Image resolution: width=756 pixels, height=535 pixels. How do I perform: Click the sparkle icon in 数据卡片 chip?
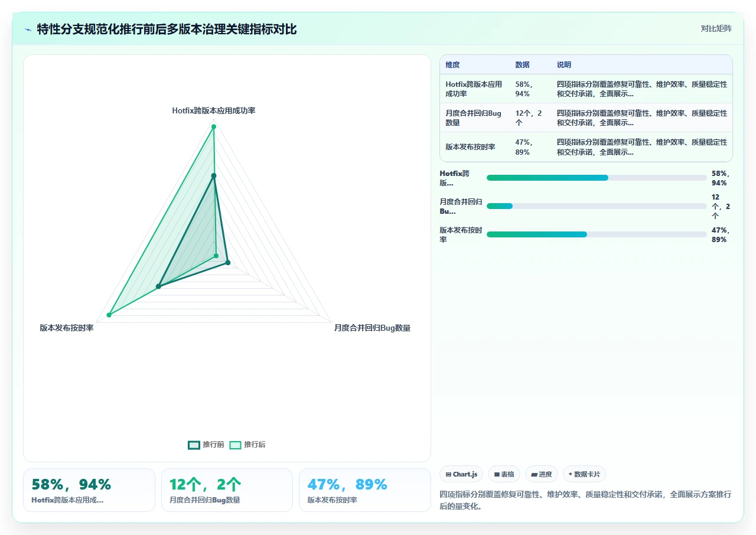coord(571,474)
